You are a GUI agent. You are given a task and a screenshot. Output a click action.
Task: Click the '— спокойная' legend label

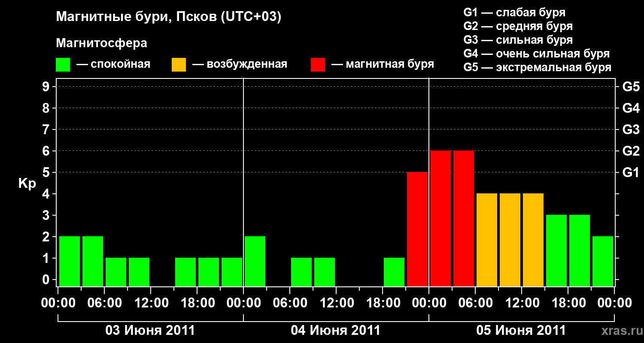click(x=113, y=65)
